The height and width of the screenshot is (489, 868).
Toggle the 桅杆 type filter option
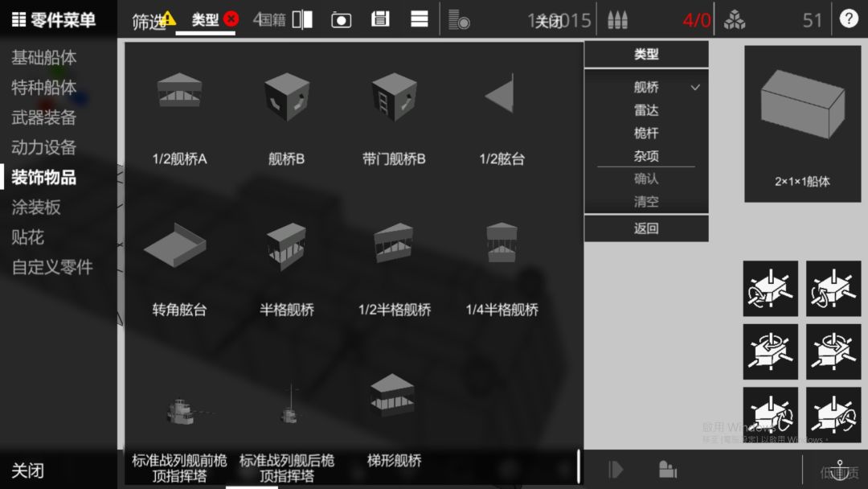coord(646,133)
